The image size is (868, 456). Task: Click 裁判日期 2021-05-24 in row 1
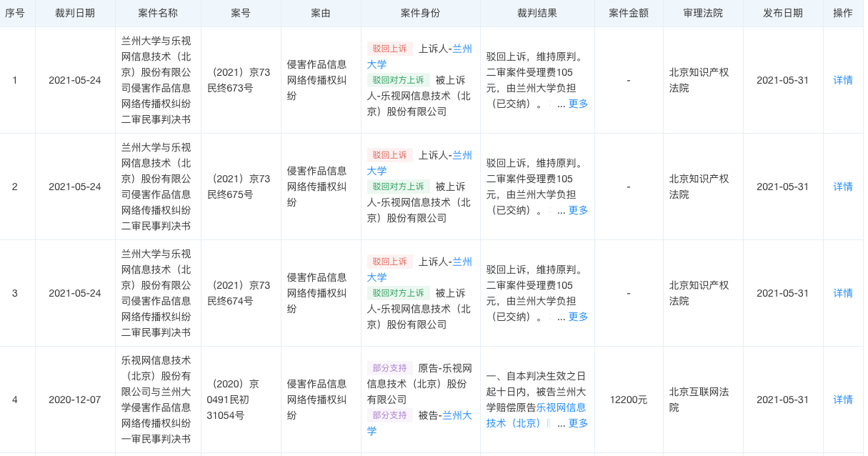tap(75, 80)
